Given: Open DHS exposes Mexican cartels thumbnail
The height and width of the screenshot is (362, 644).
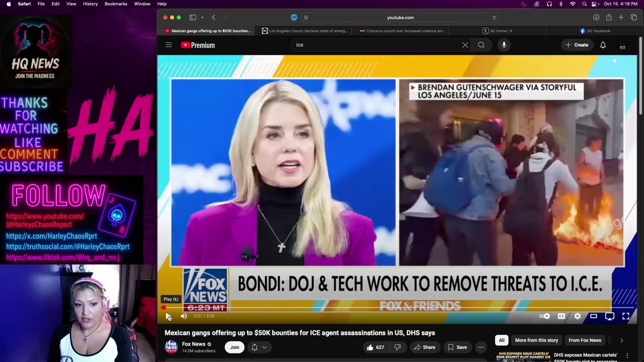Looking at the screenshot, I should [x=523, y=356].
